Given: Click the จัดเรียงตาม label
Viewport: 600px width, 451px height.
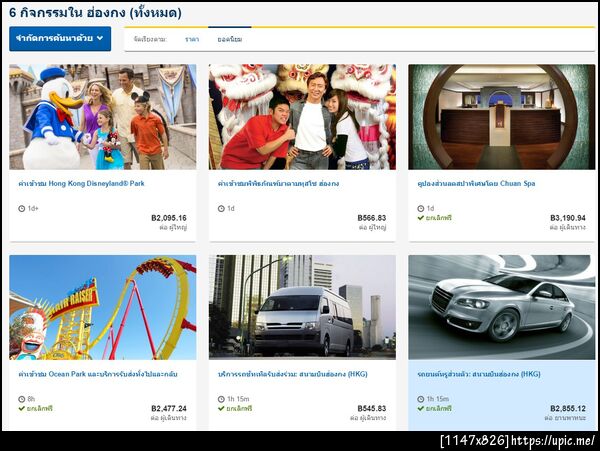Looking at the screenshot, I should click(150, 39).
